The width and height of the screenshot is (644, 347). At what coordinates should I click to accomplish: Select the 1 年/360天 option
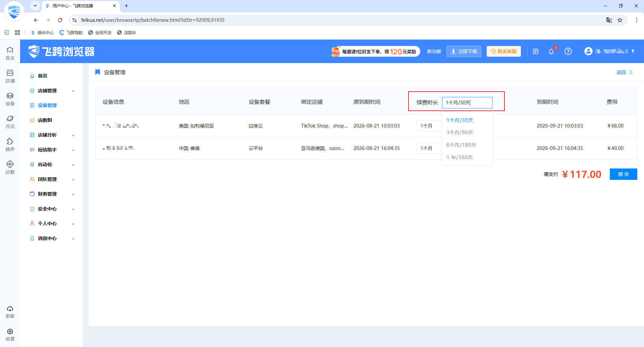[x=467, y=157]
